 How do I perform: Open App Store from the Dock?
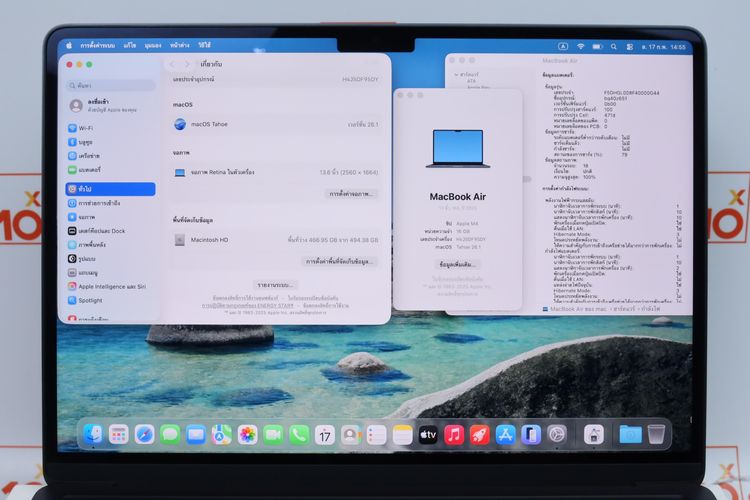[x=506, y=435]
